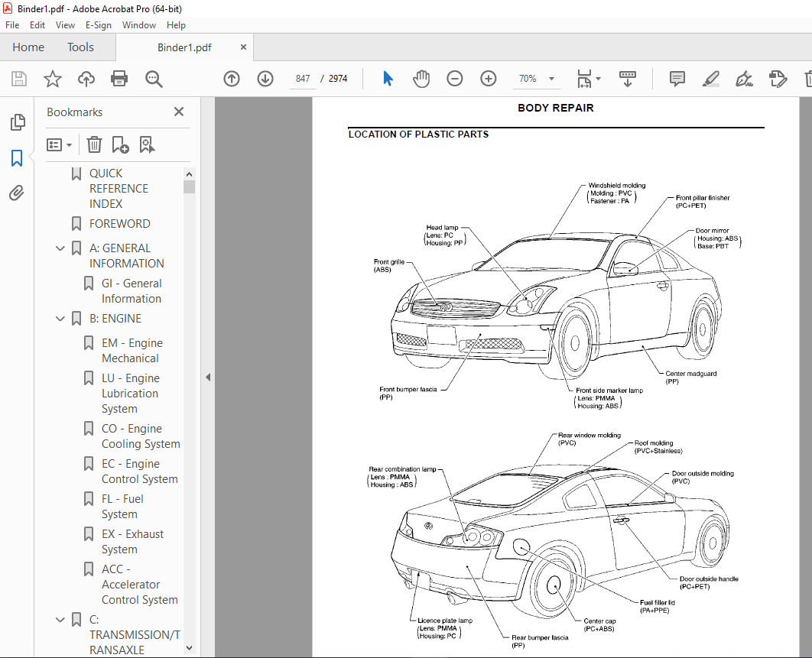Click the stamp tool icon

click(778, 79)
